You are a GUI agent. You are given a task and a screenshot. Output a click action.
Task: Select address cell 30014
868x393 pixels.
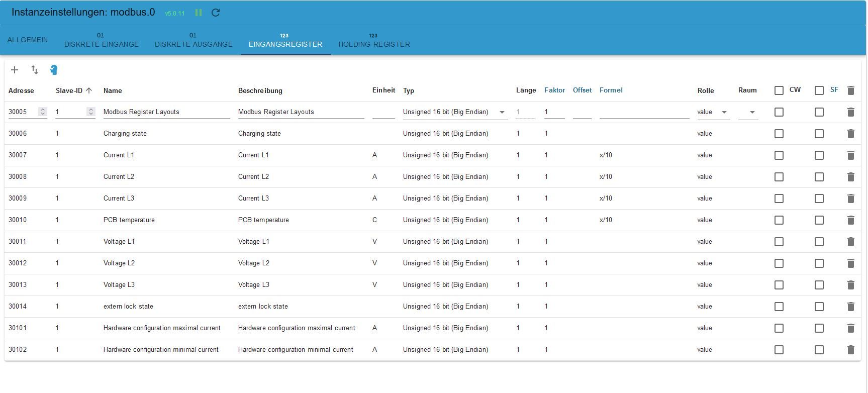point(18,307)
